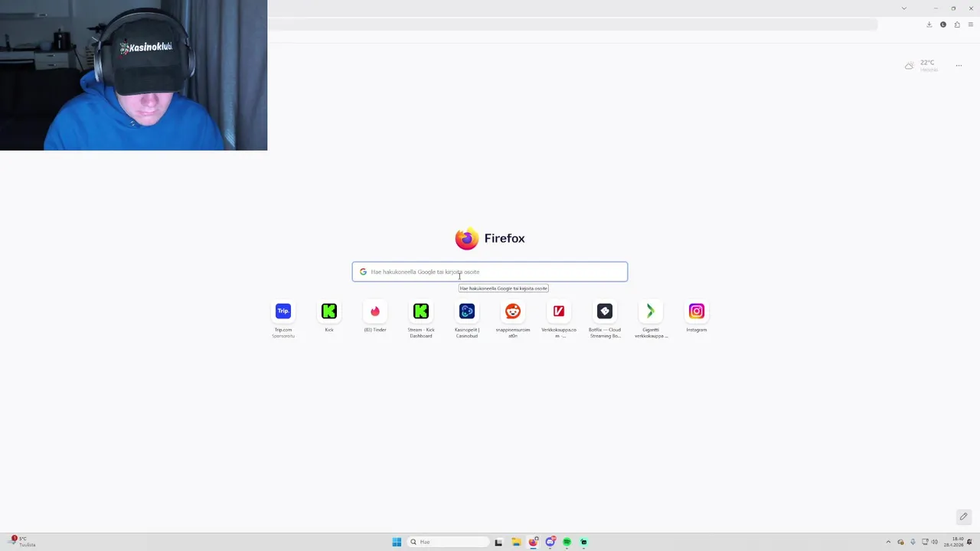Open the network tray icon
Image resolution: width=980 pixels, height=551 pixels.
pyautogui.click(x=925, y=542)
